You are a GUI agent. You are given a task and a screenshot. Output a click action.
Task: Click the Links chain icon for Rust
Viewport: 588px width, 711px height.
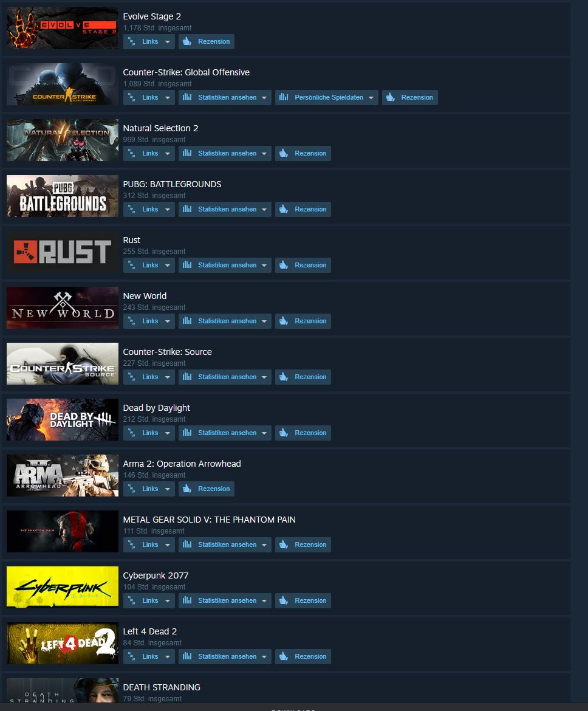pyautogui.click(x=131, y=266)
